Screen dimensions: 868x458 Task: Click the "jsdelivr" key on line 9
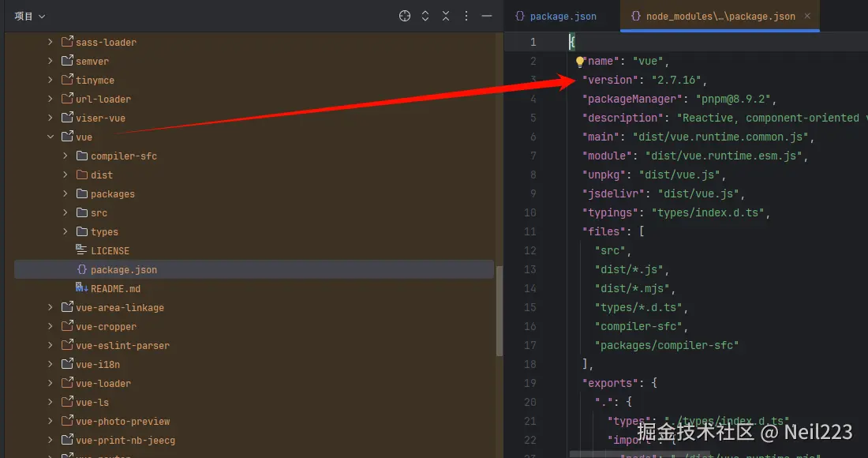click(613, 193)
